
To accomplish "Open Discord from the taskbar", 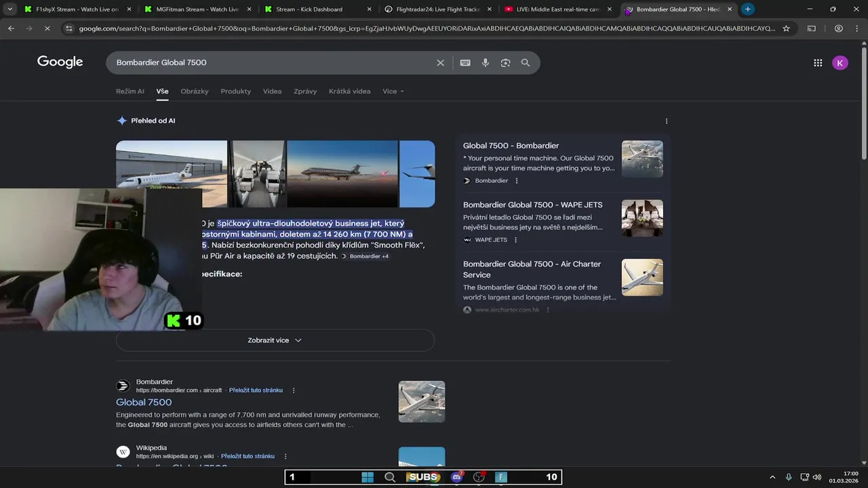I will point(457,477).
